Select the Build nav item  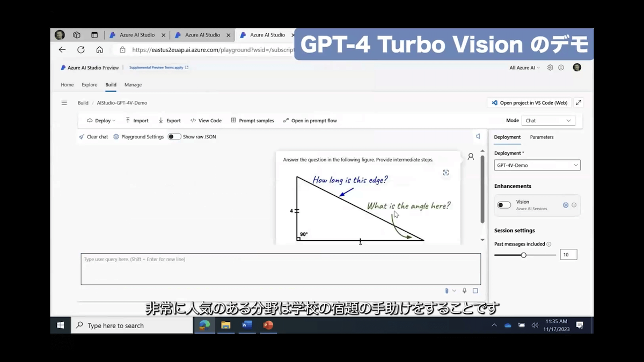point(111,85)
